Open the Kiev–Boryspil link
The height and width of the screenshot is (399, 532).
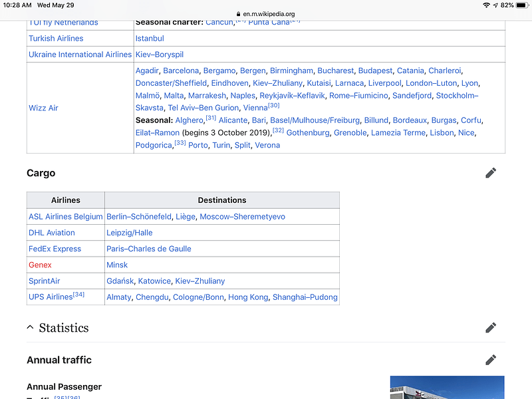(160, 55)
